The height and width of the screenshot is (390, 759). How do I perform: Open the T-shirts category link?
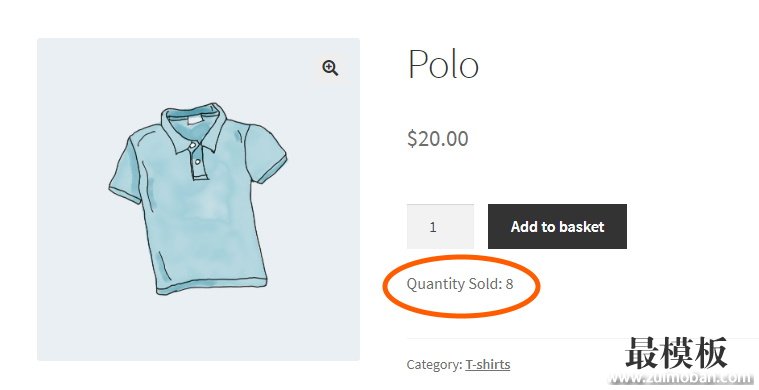point(487,364)
